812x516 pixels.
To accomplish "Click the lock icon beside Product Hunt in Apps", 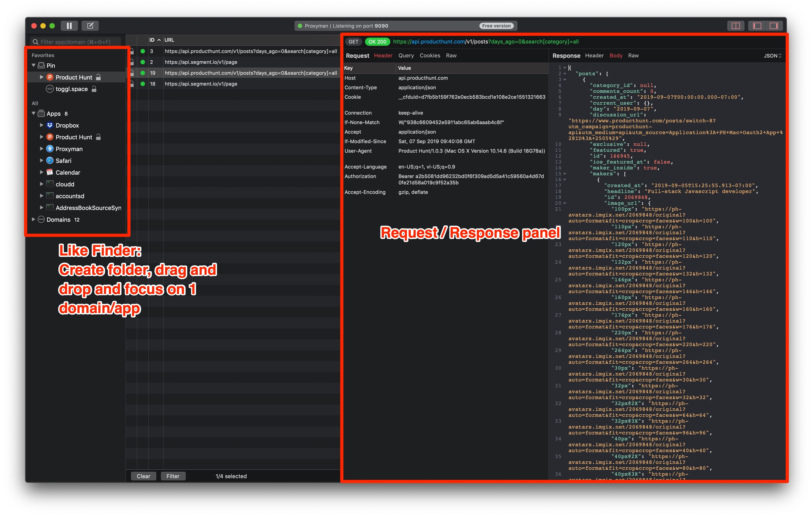I will coord(99,137).
